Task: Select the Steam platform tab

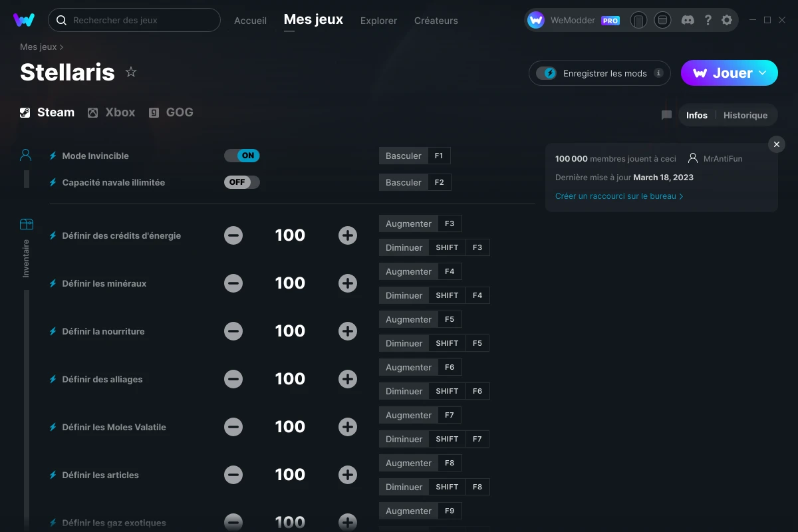Action: pos(47,112)
